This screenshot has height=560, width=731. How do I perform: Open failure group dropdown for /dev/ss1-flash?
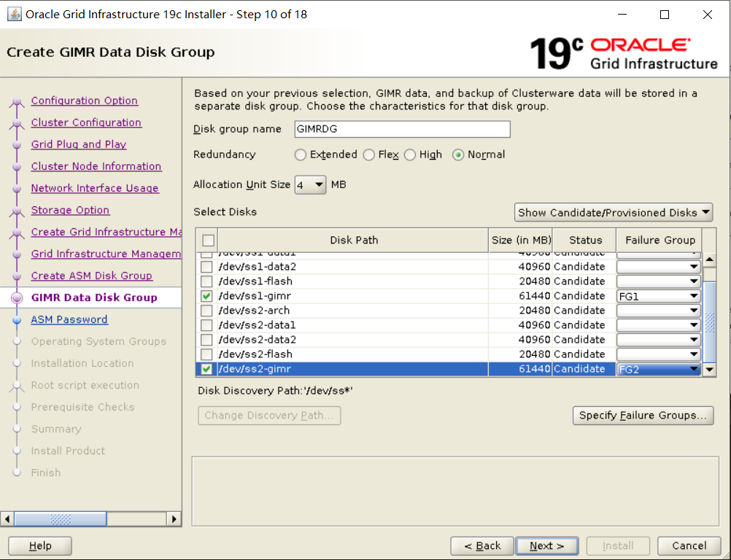tap(658, 281)
